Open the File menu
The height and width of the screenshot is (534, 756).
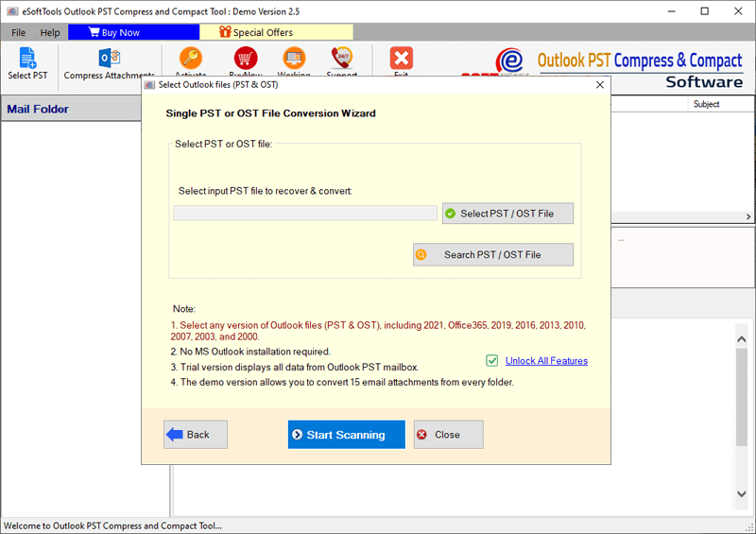(18, 32)
